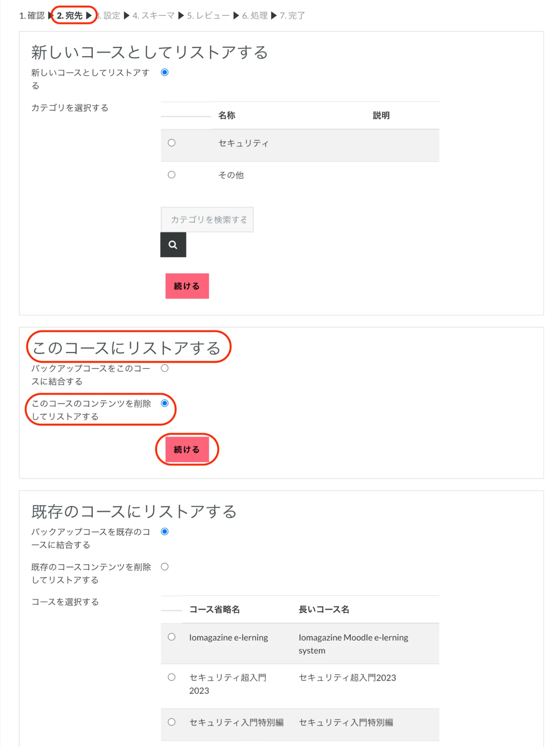The image size is (560, 747).
Task: Click step 2. 宛先 in the progress bar
Action: click(x=70, y=16)
